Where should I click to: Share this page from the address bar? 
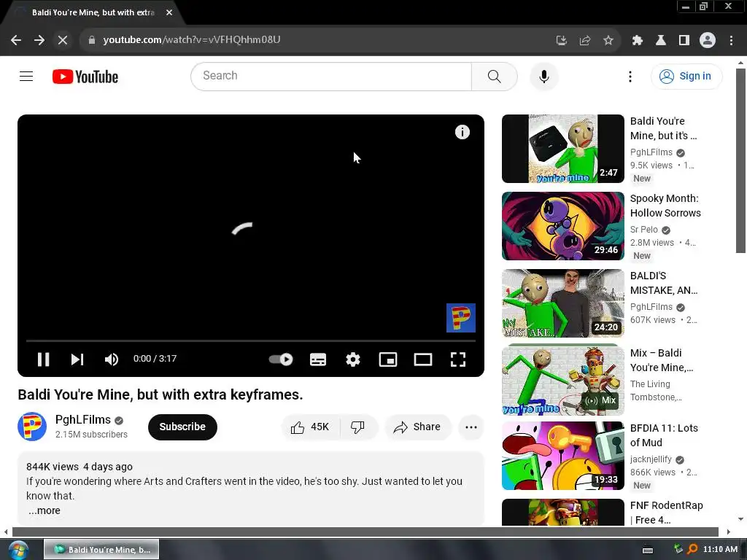584,41
